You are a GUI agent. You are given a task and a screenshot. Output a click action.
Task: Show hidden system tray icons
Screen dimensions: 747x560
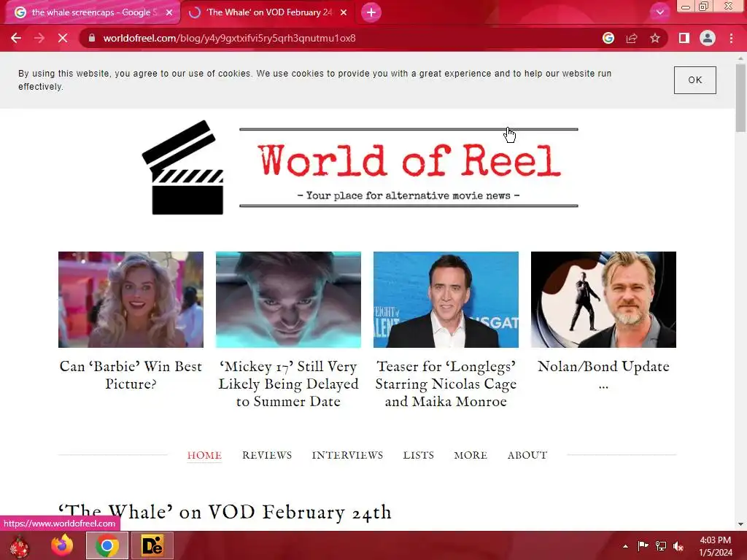point(625,546)
